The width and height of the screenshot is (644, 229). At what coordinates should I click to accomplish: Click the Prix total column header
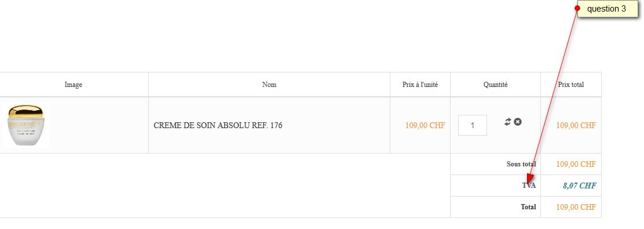pos(571,85)
